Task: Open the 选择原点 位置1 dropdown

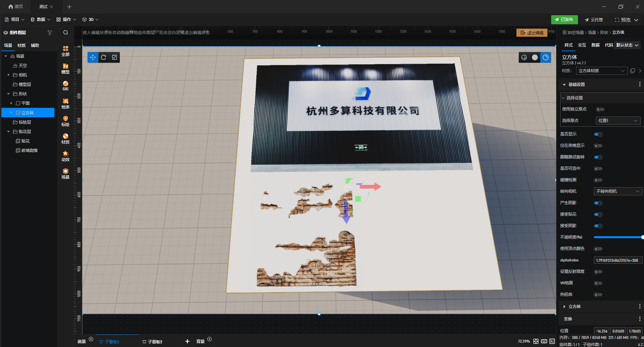Action: pos(618,121)
